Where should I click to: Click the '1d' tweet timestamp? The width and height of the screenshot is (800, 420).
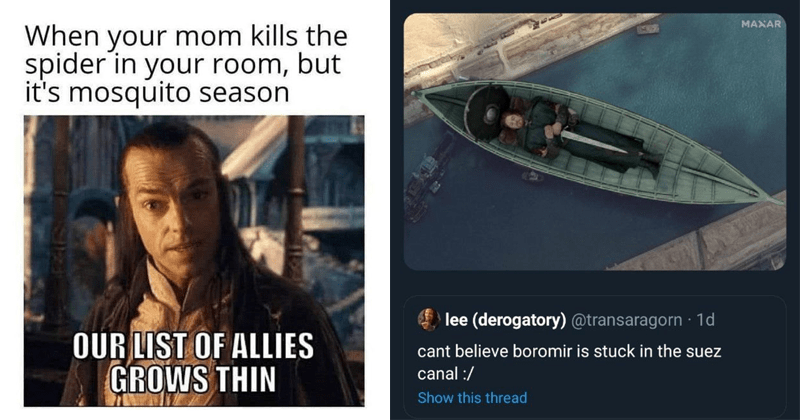point(706,320)
